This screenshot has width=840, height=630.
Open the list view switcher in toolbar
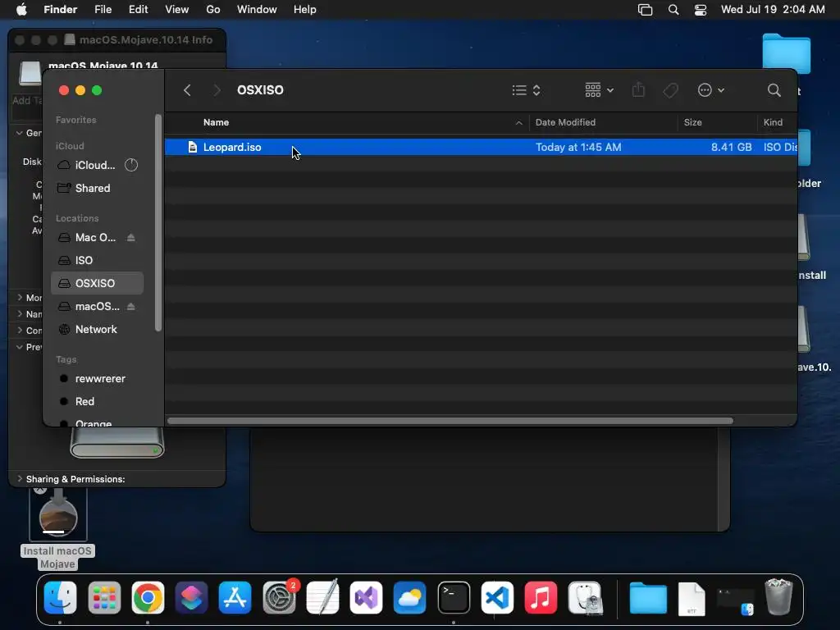(x=526, y=90)
